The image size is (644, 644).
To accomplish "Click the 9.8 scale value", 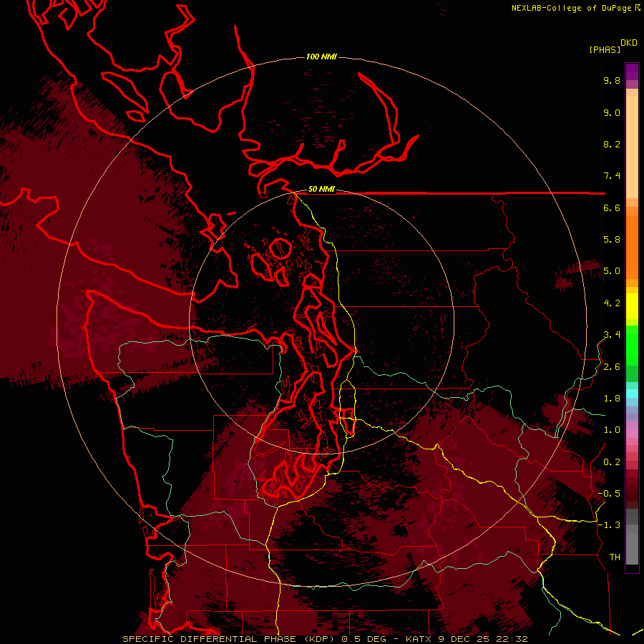I will [612, 80].
